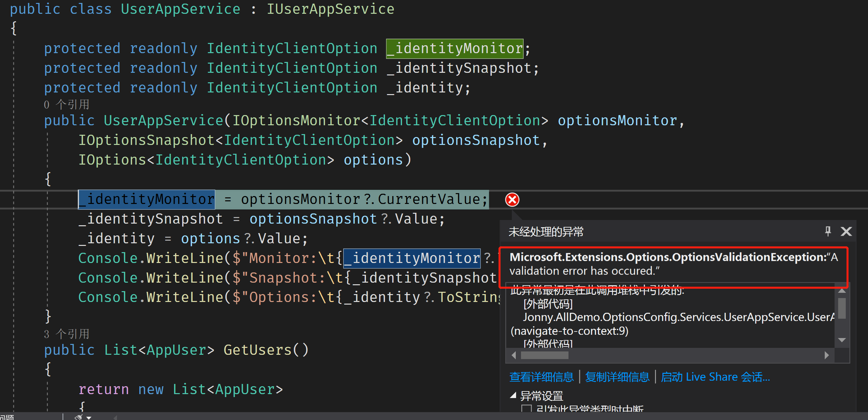
Task: Collapse the exception settings section (异常设置)
Action: [513, 395]
